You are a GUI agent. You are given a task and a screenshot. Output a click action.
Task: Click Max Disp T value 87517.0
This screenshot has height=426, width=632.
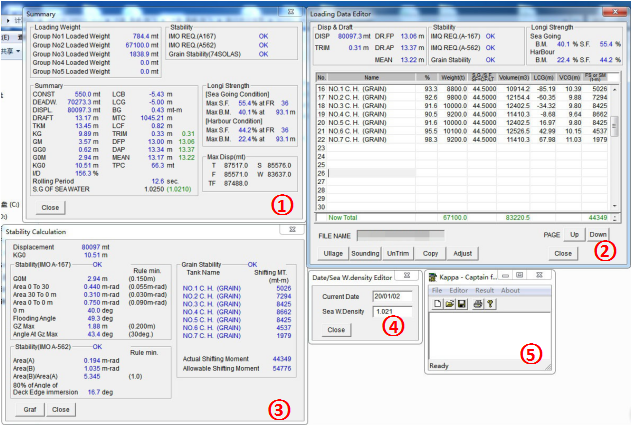pos(234,166)
